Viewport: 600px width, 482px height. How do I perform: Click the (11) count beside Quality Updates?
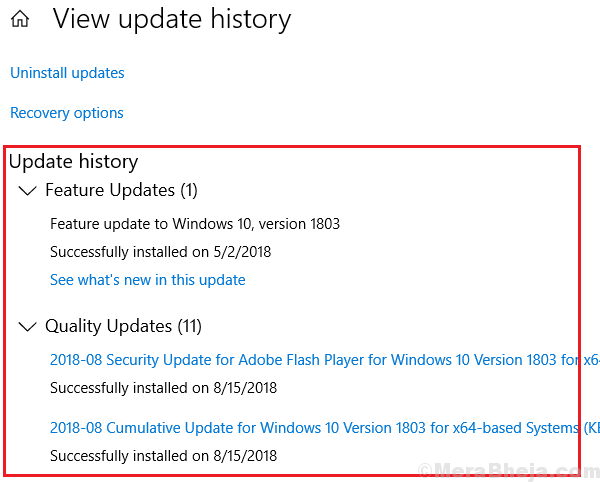pos(189,326)
